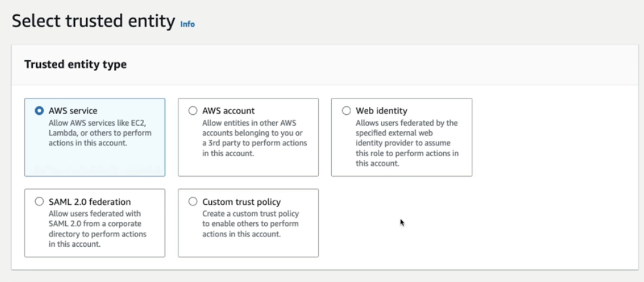This screenshot has width=644, height=282.
Task: Click the "Select trusted entity" page title
Action: [93, 22]
